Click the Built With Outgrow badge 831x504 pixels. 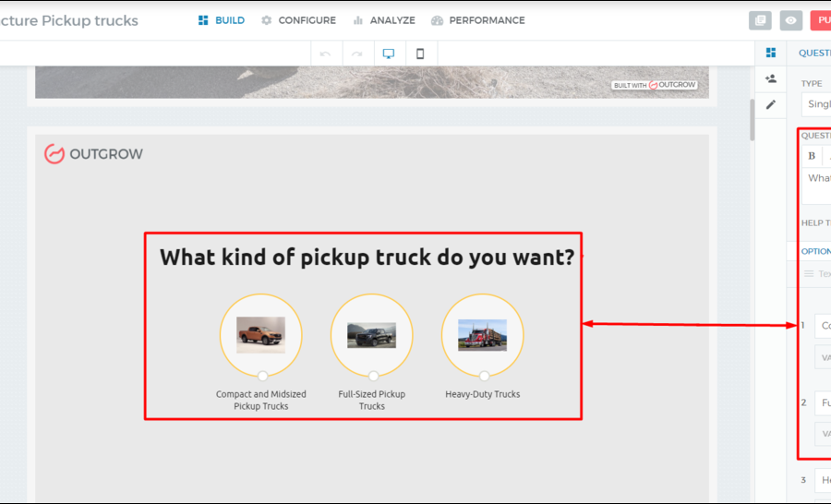tap(654, 85)
